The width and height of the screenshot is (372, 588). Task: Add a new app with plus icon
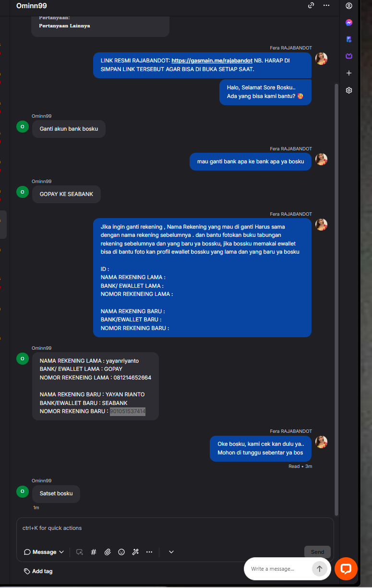pyautogui.click(x=349, y=73)
